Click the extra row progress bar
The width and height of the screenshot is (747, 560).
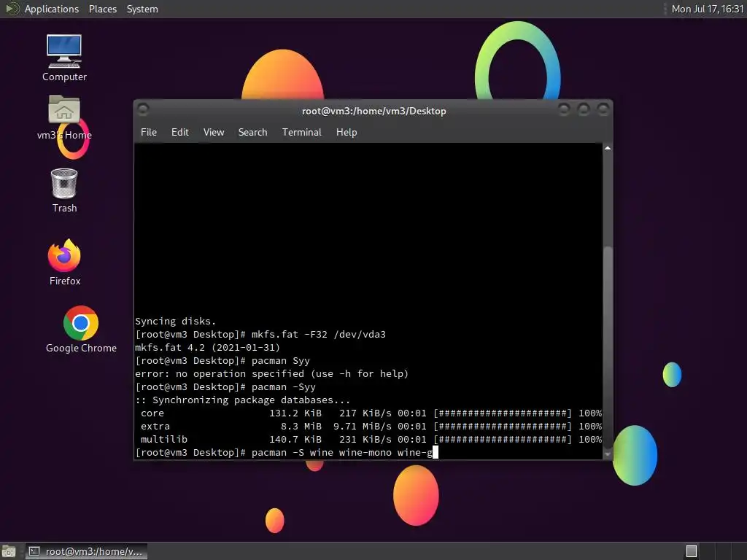(x=502, y=426)
